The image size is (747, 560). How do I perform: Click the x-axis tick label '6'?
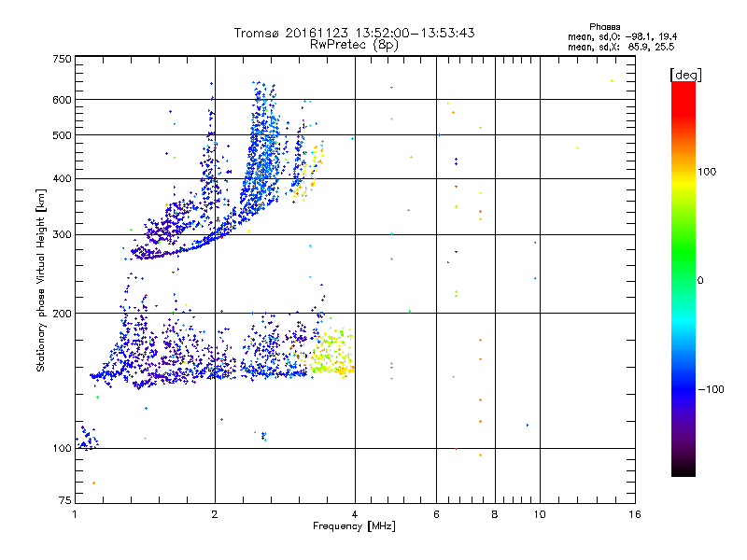pos(436,514)
